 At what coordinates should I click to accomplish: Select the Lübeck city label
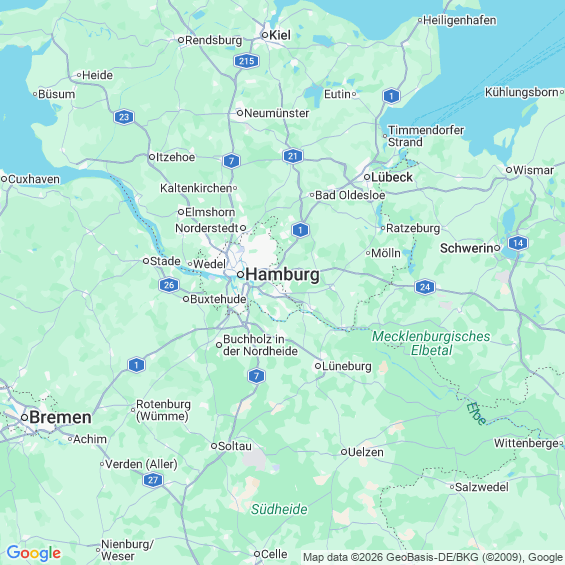tap(392, 177)
